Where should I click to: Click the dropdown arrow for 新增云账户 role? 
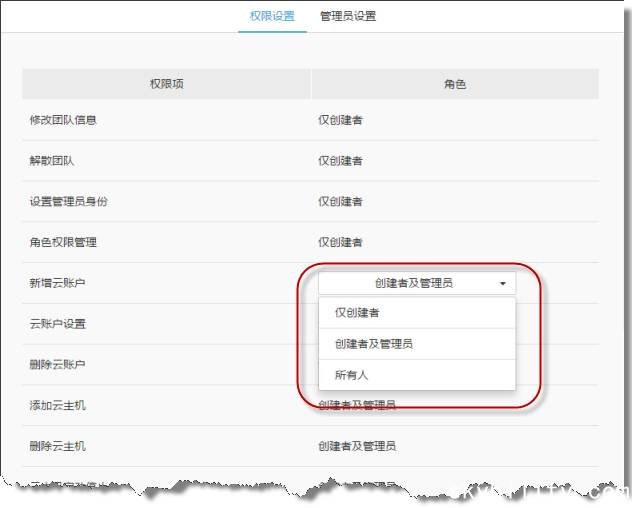(500, 284)
